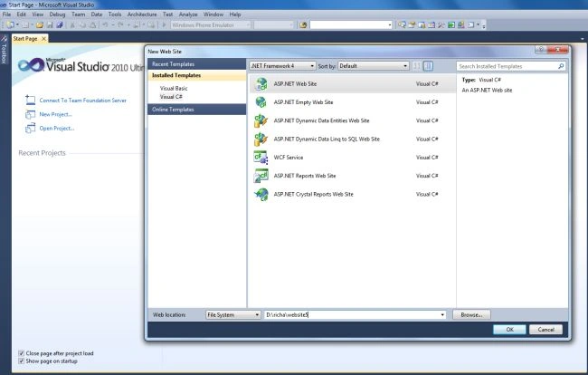The height and width of the screenshot is (375, 588).
Task: Click the Dynamic Data Entities Web Site icon
Action: 261,120
